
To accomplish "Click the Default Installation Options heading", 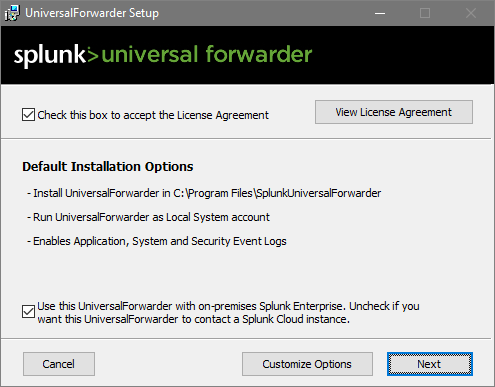I will point(108,166).
